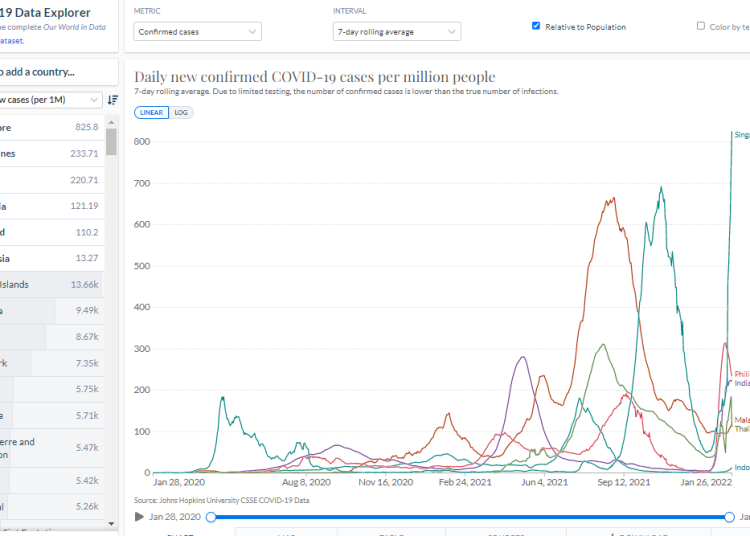The height and width of the screenshot is (536, 750).
Task: Select the country row with value 825.8
Action: pos(50,127)
